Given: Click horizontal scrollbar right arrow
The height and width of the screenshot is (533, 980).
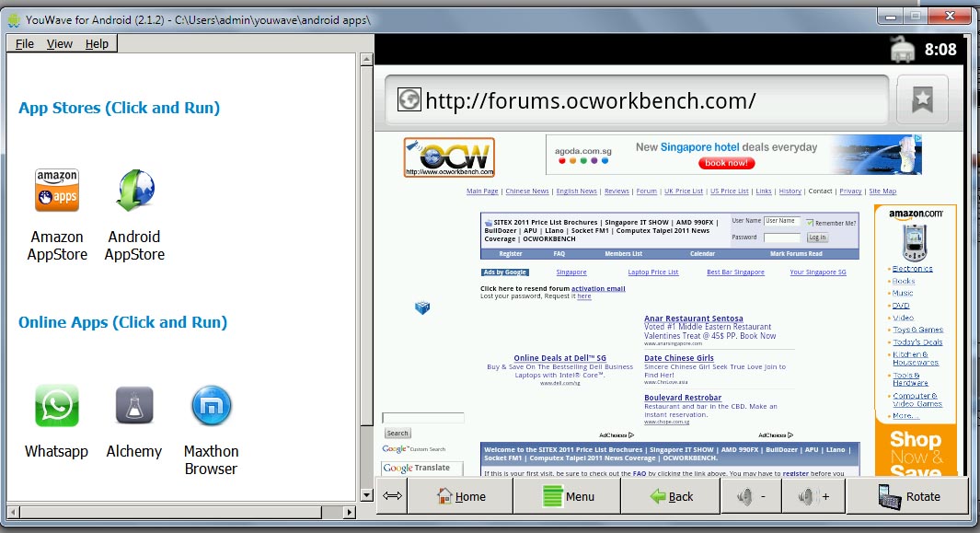Looking at the screenshot, I should point(350,513).
